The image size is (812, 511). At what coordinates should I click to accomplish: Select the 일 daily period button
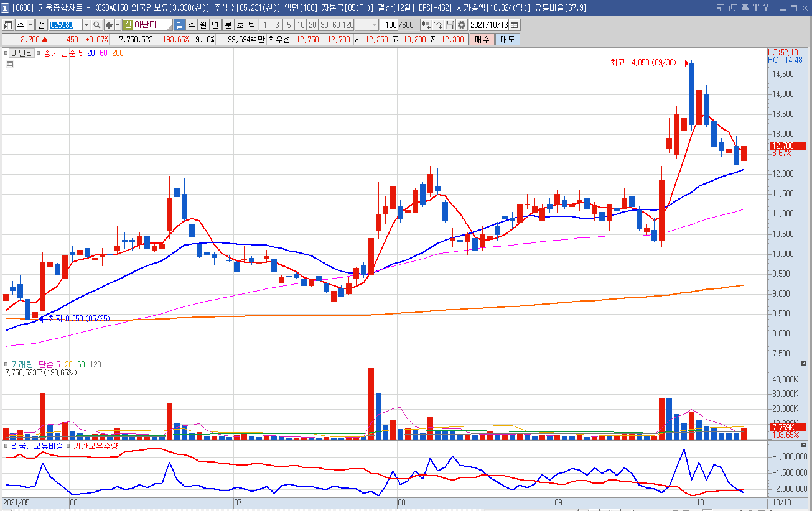point(179,25)
